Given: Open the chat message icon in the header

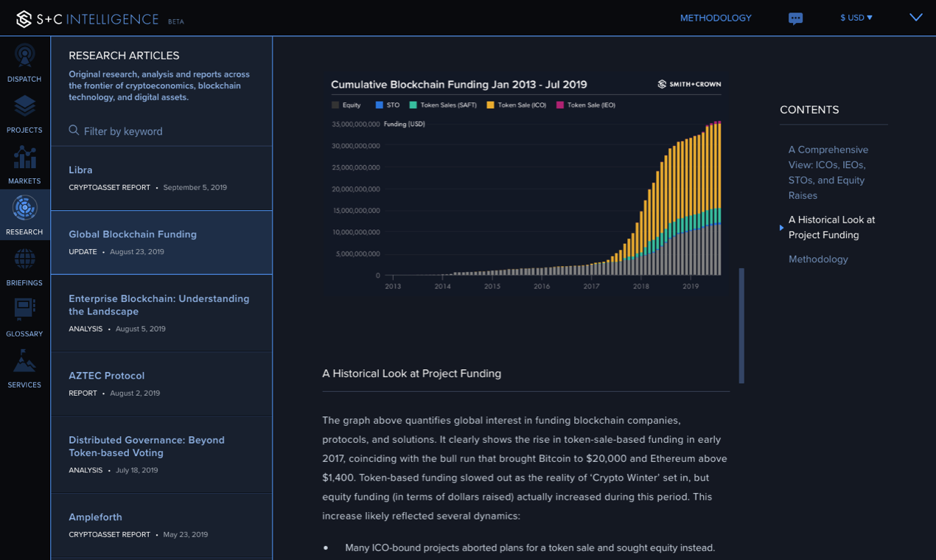Looking at the screenshot, I should tap(795, 18).
